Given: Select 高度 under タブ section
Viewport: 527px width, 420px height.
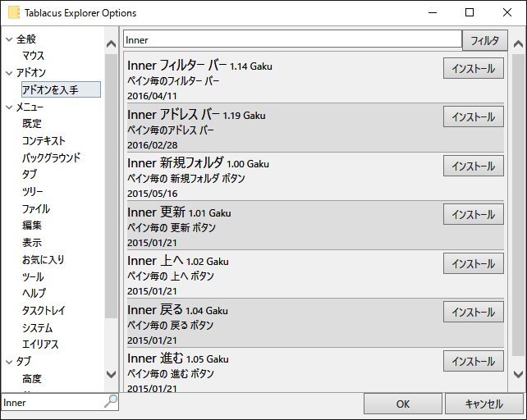Looking at the screenshot, I should pyautogui.click(x=31, y=379).
